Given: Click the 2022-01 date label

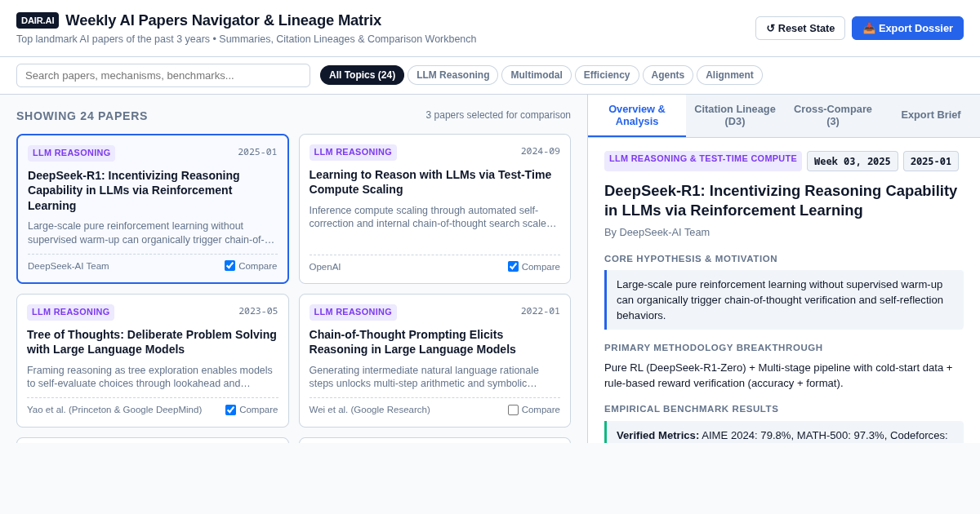Looking at the screenshot, I should coord(541,311).
